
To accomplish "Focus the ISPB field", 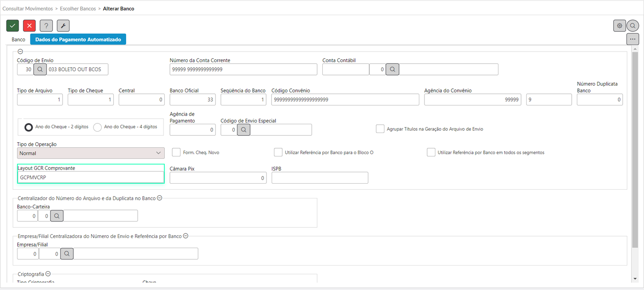I will tap(320, 178).
